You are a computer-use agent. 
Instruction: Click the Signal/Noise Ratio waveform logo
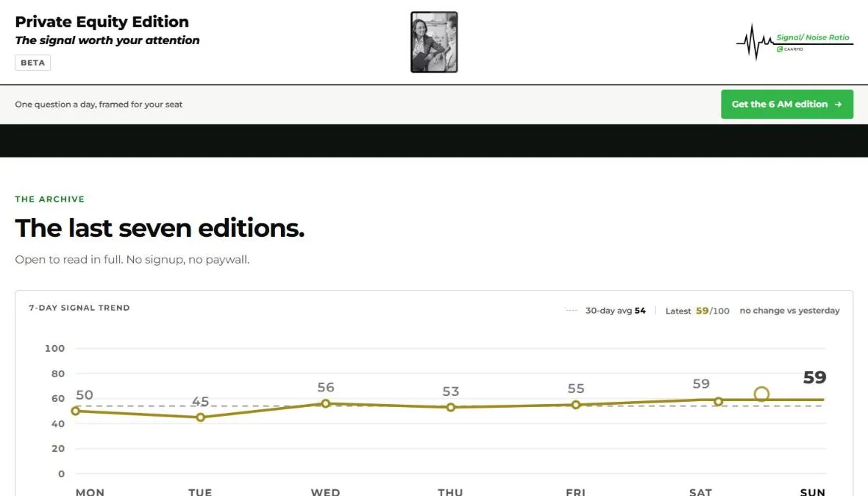[x=794, y=41]
